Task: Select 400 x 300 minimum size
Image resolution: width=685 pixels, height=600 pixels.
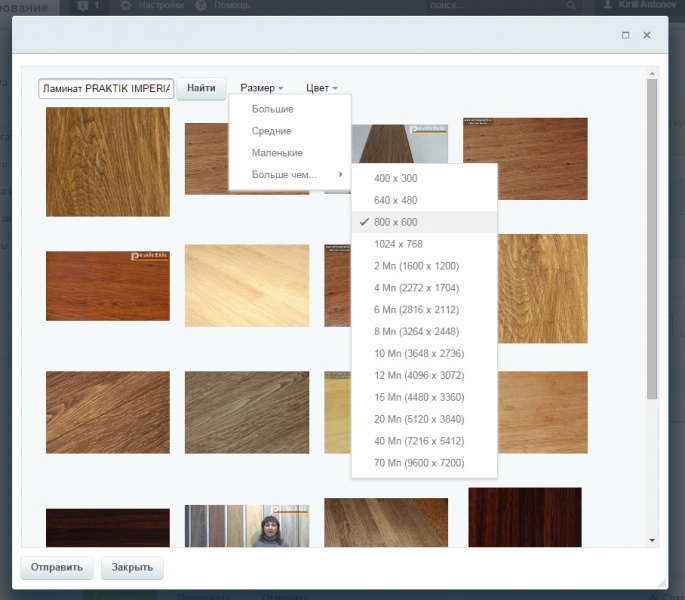Action: click(395, 178)
